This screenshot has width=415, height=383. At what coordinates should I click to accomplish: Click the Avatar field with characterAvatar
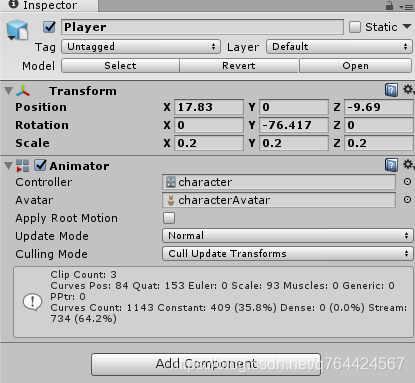(x=279, y=200)
